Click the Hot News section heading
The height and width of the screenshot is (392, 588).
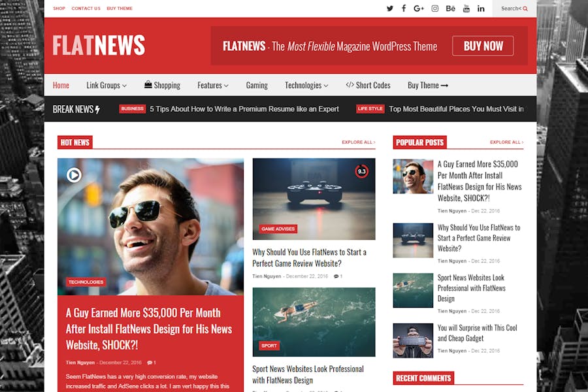(75, 142)
